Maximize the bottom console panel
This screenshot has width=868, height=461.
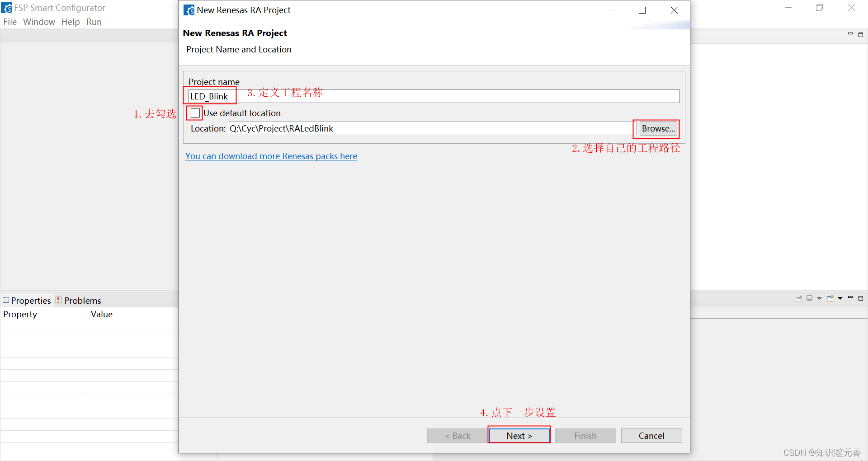coord(861,298)
